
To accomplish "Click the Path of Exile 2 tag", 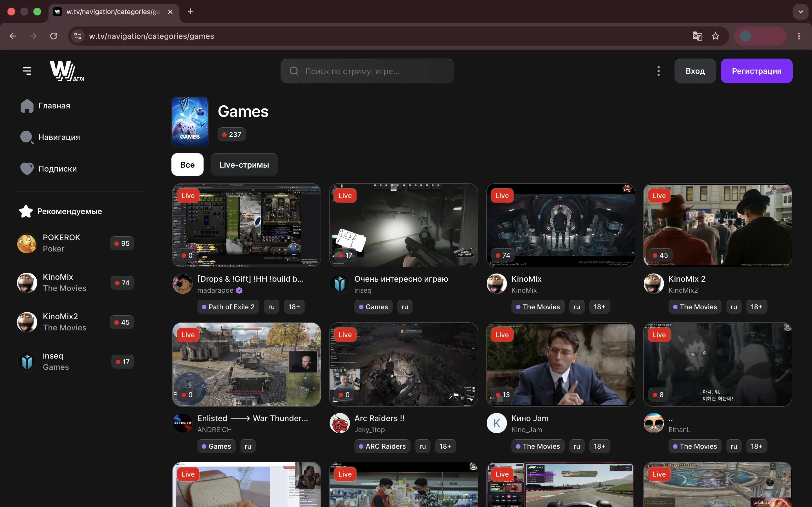I will click(228, 307).
